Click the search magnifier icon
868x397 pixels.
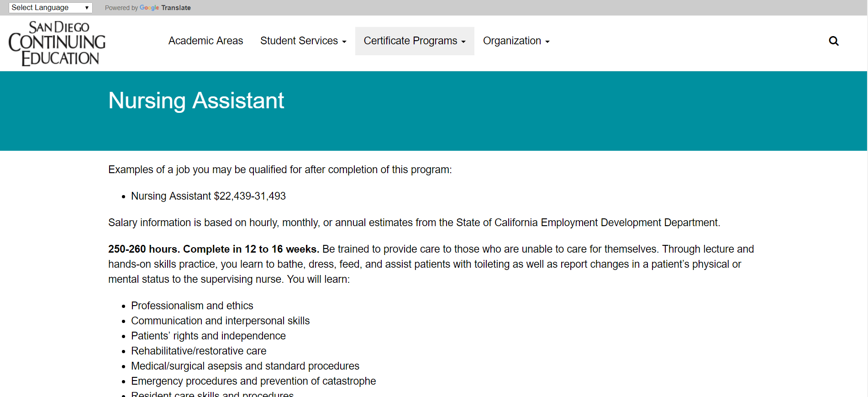[x=833, y=41]
